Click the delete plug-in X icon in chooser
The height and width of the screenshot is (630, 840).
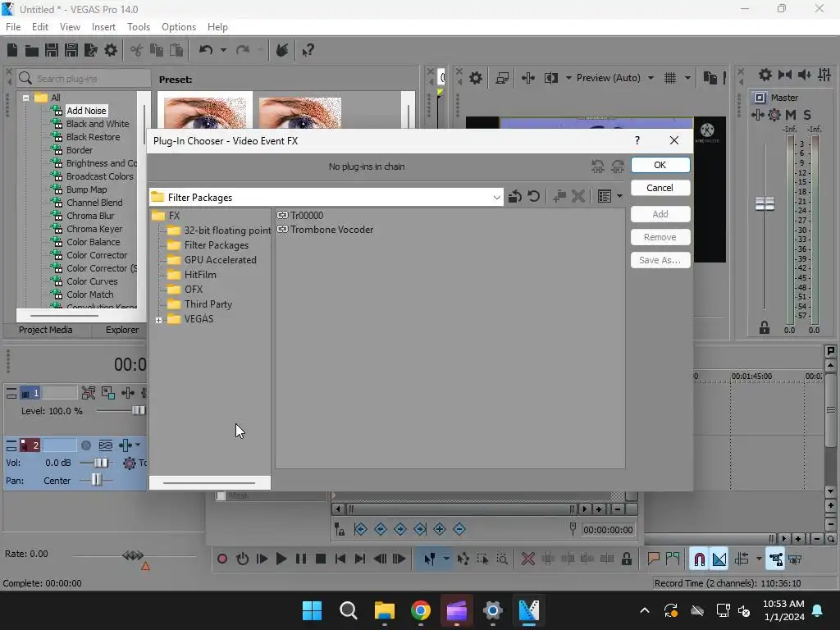pyautogui.click(x=578, y=196)
